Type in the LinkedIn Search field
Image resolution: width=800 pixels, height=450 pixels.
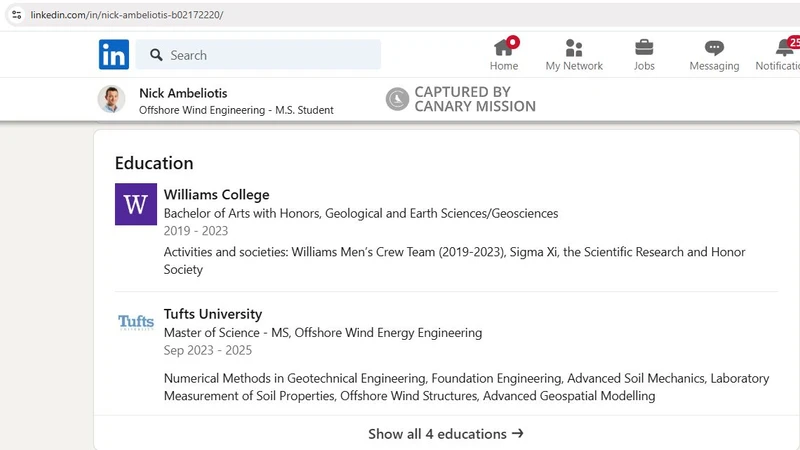[270, 55]
